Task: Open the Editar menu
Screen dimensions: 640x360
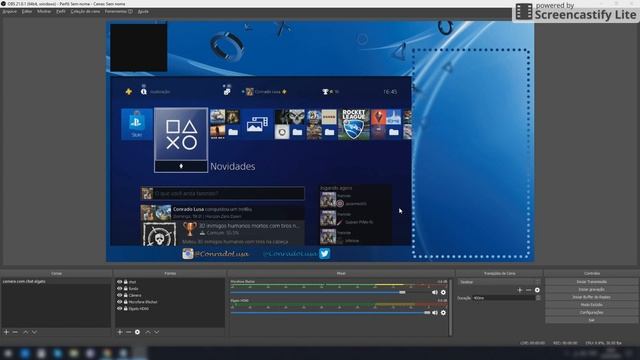Action: pyautogui.click(x=27, y=11)
